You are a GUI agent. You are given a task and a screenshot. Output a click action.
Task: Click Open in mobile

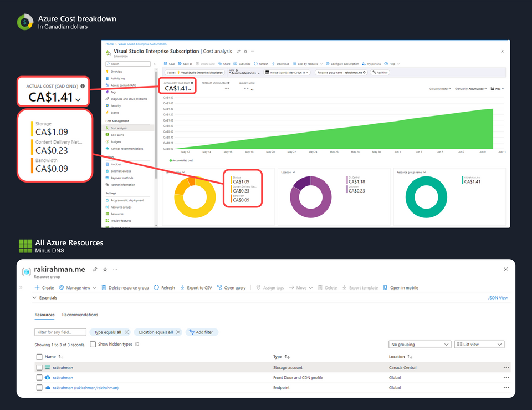(x=400, y=288)
